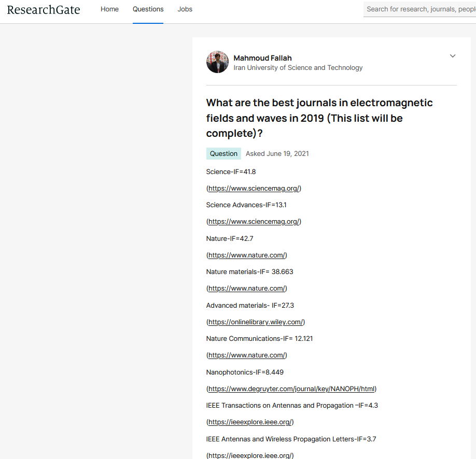Image resolution: width=476 pixels, height=459 pixels.
Task: Open Mahmoud Fallah's profile picture
Action: tap(217, 62)
